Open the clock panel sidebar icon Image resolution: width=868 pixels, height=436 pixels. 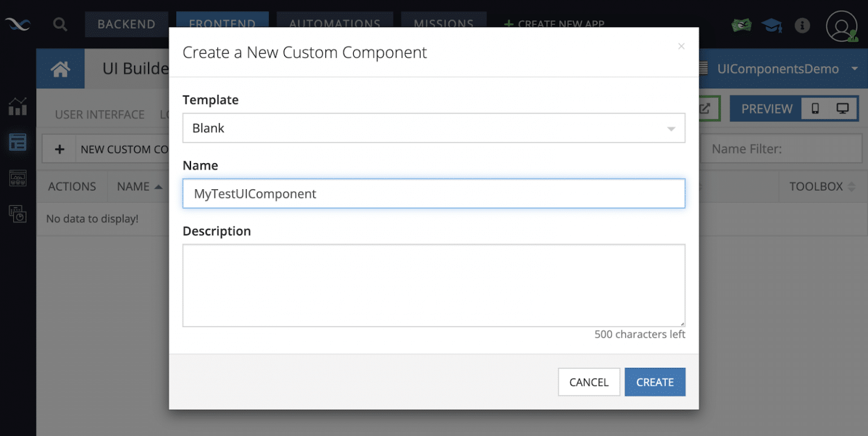(x=18, y=213)
